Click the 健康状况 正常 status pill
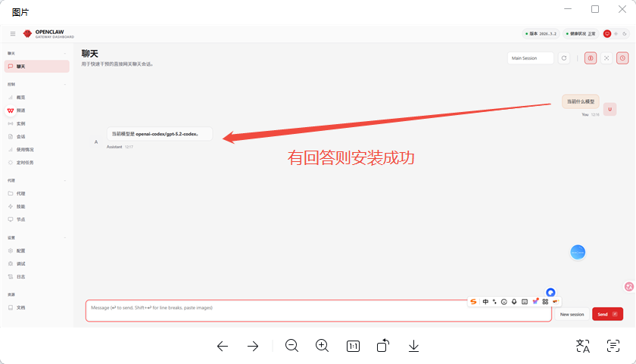 tap(581, 33)
